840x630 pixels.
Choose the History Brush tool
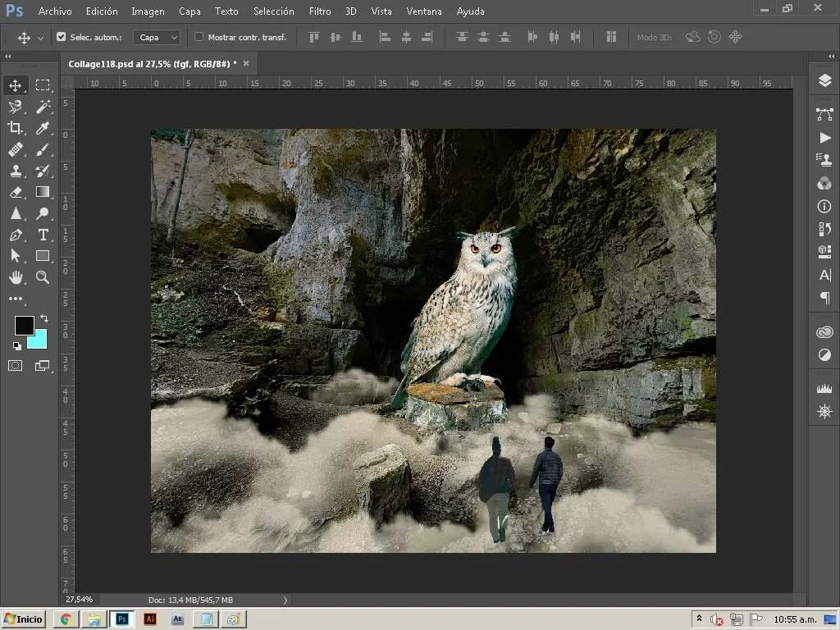point(43,171)
